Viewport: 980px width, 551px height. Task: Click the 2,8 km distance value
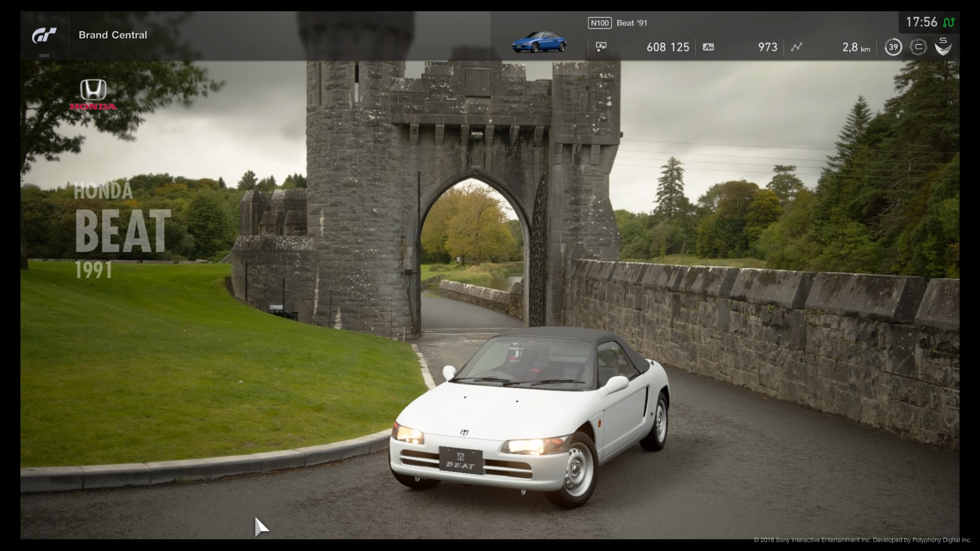pos(856,47)
